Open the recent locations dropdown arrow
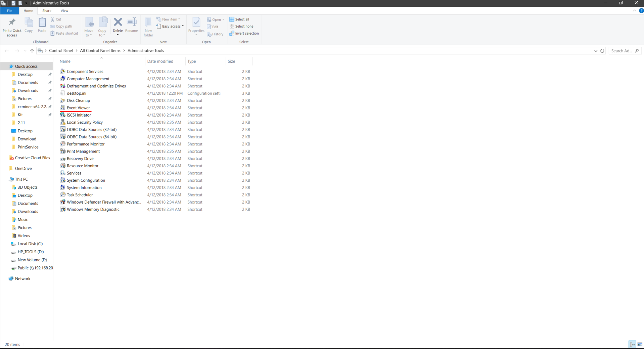 (x=25, y=51)
